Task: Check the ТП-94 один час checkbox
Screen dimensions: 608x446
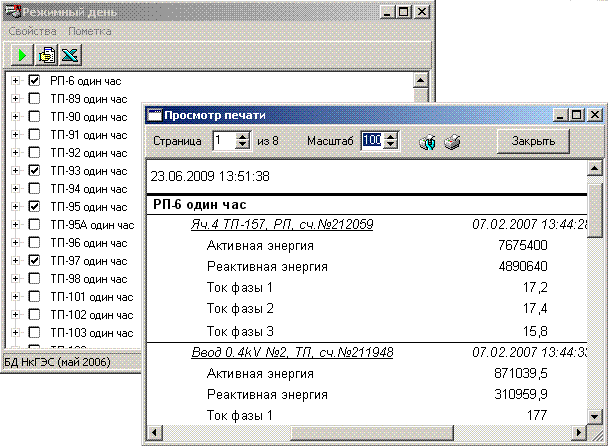Action: [x=34, y=188]
